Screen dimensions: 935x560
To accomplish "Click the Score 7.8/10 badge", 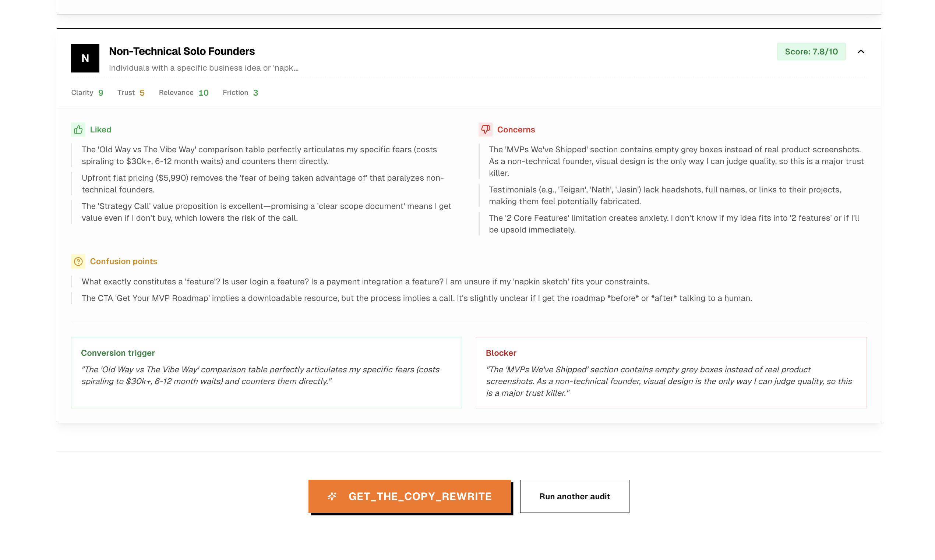I will 811,52.
